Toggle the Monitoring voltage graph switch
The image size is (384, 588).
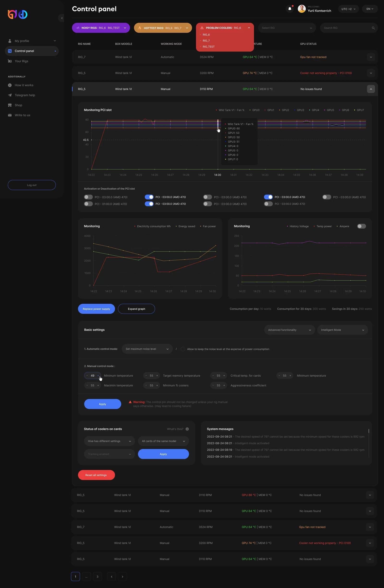click(361, 226)
